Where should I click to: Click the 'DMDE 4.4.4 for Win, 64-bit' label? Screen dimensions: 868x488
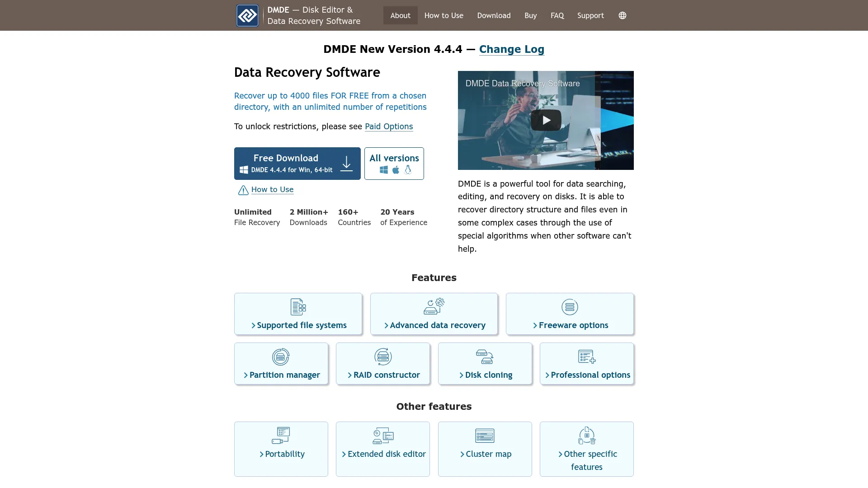(x=292, y=170)
